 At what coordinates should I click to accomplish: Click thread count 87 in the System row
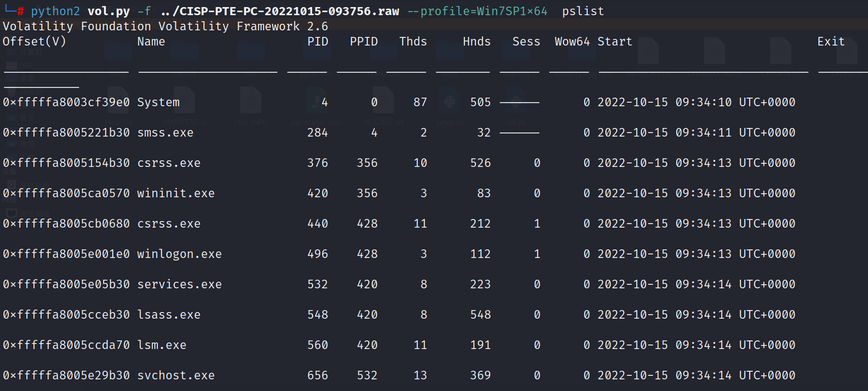420,102
